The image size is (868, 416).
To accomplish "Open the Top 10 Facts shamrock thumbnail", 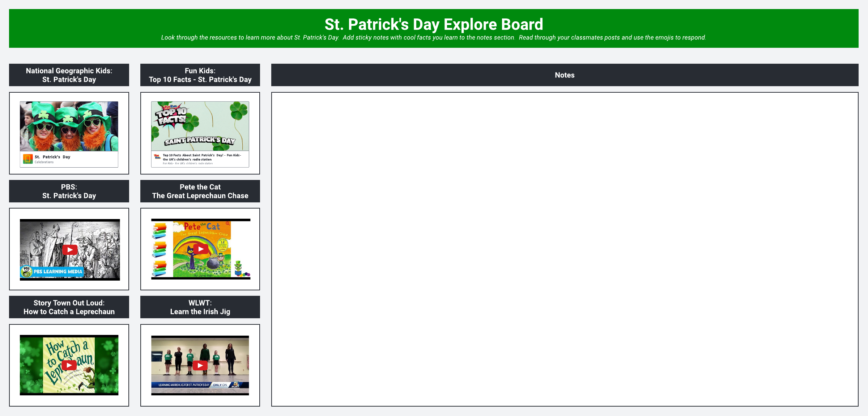I will tap(200, 126).
